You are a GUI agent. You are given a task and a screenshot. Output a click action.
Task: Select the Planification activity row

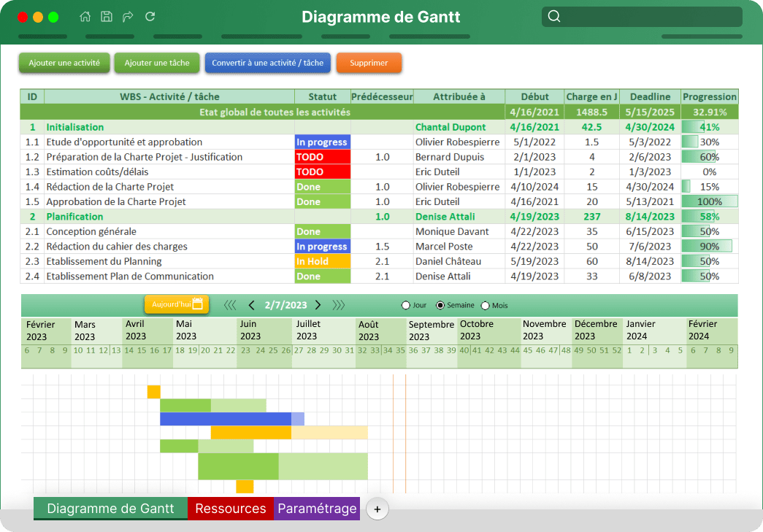(379, 217)
